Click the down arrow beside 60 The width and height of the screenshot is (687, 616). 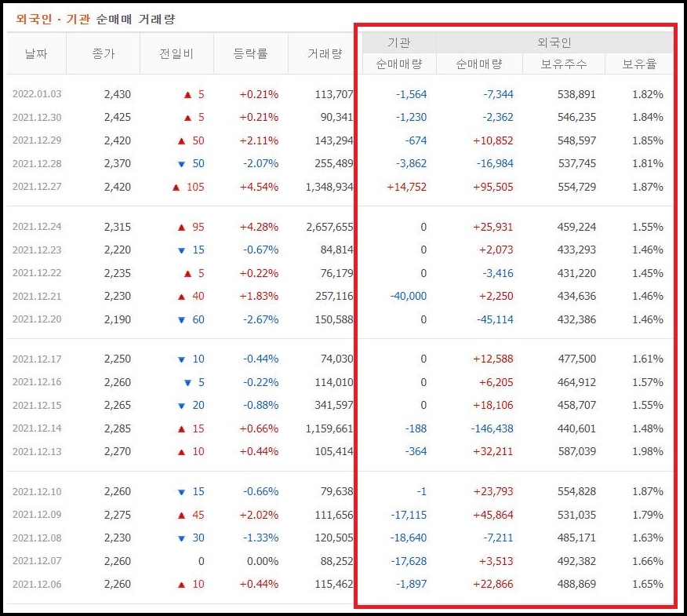tap(181, 320)
